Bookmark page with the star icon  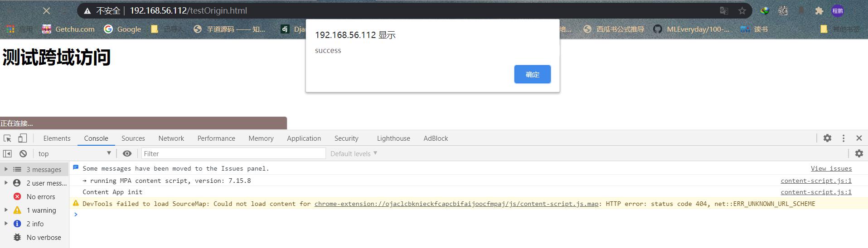pyautogui.click(x=742, y=10)
